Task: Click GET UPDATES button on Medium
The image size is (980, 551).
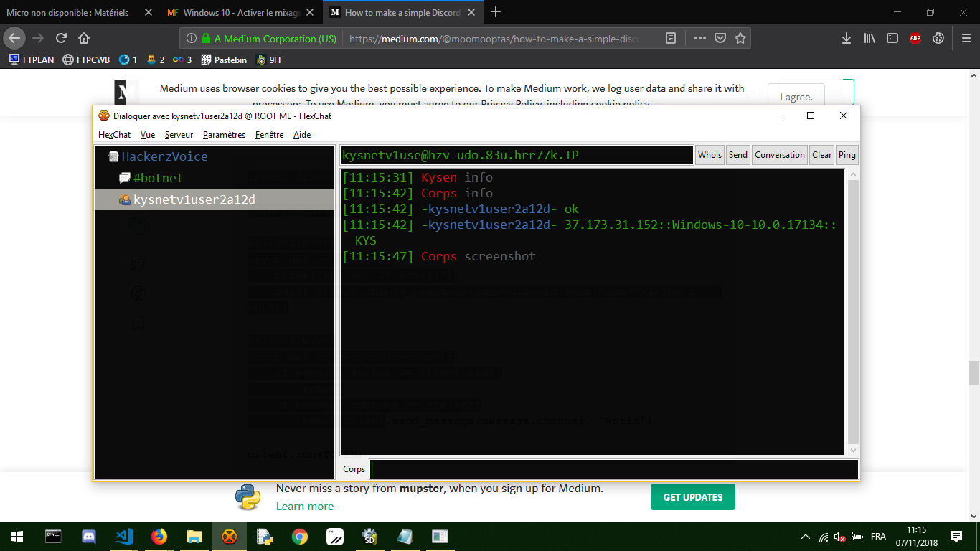Action: [693, 497]
